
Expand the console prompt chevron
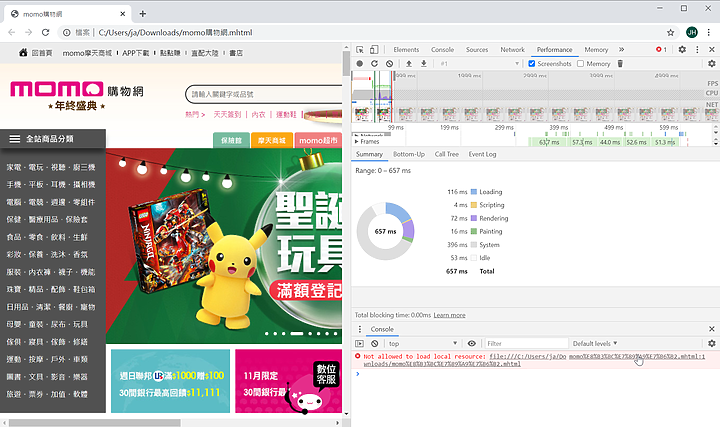[358, 374]
